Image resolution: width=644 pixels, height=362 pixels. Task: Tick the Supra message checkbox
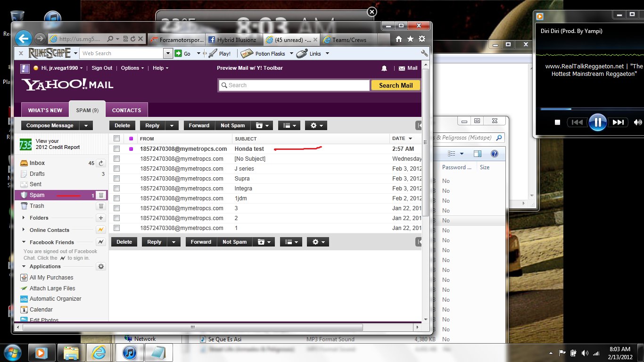click(117, 179)
